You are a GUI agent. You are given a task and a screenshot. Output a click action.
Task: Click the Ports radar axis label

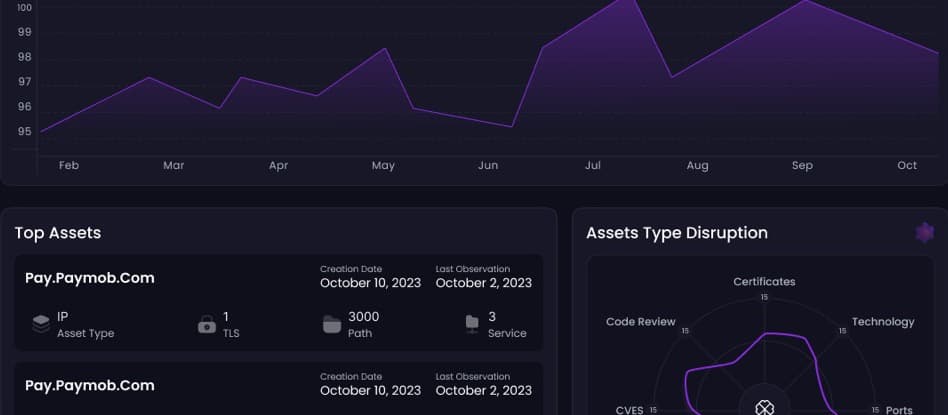[x=899, y=410]
